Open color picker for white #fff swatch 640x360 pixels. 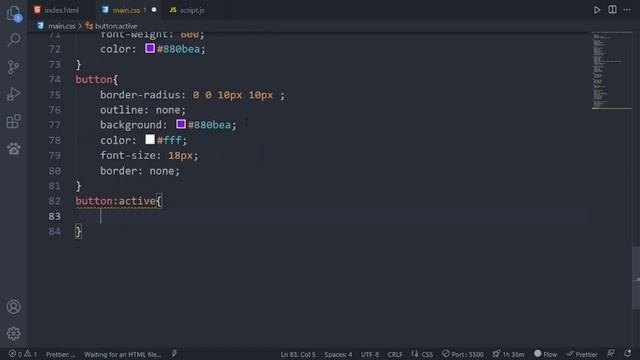[150, 140]
